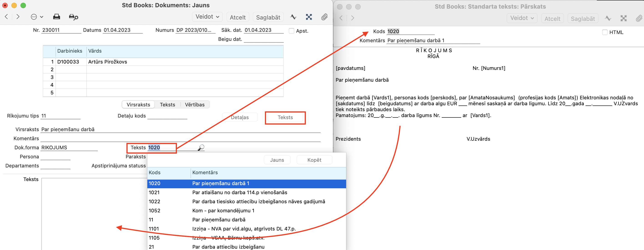The image size is (644, 250).
Task: Tick the Apst. checkbox
Action: 291,31
